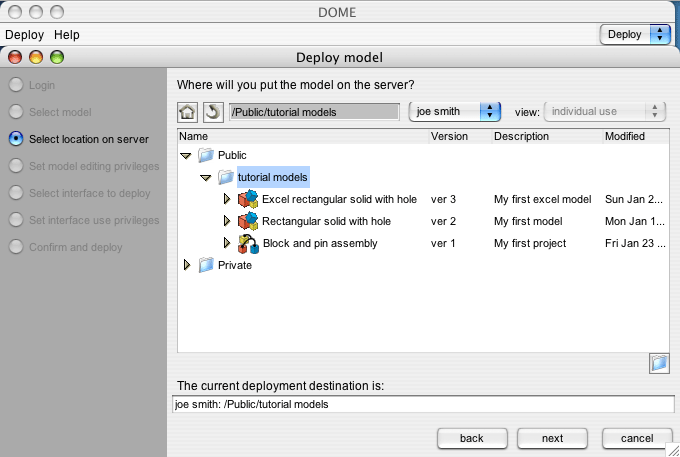The width and height of the screenshot is (680, 457).
Task: Click the 'Sun Jan 2...' modified date
Action: pyautogui.click(x=634, y=199)
